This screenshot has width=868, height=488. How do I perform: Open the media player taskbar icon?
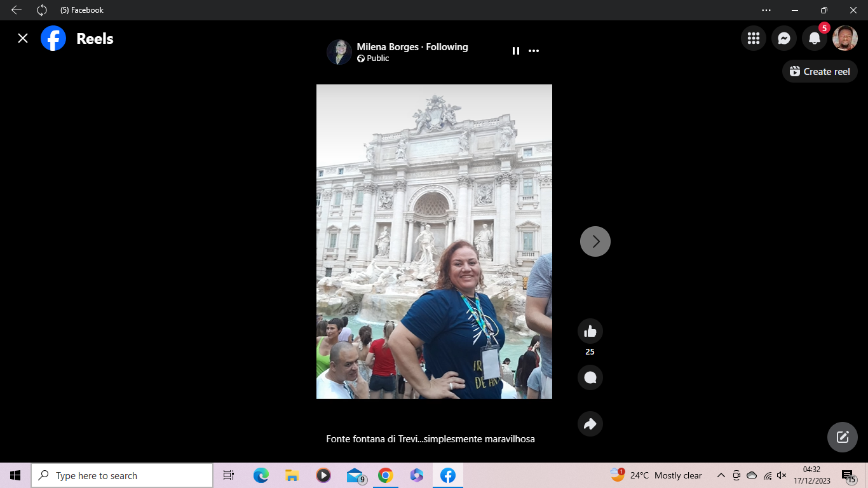323,475
